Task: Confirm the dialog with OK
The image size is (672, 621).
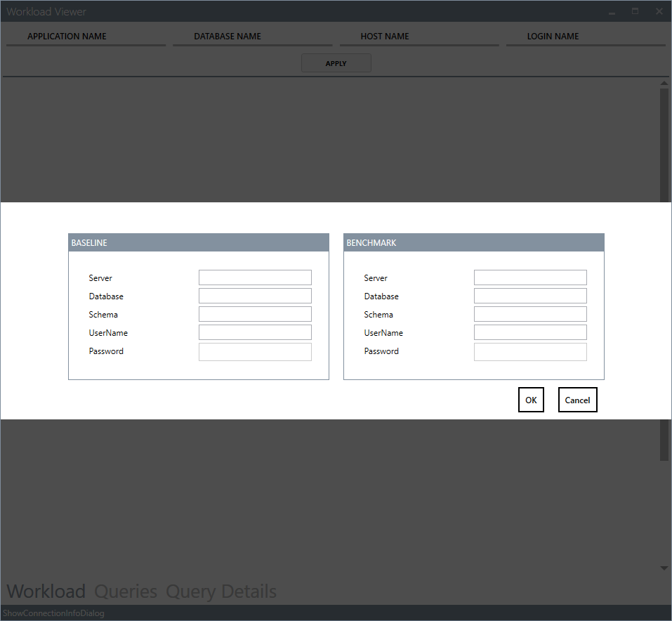Action: [531, 400]
